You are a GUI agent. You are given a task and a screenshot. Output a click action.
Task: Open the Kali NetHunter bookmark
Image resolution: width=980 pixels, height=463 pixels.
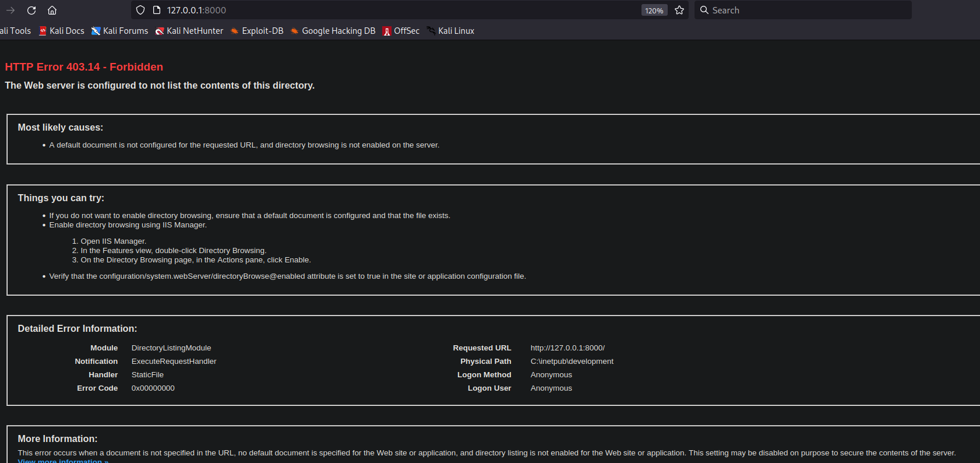[x=189, y=31]
